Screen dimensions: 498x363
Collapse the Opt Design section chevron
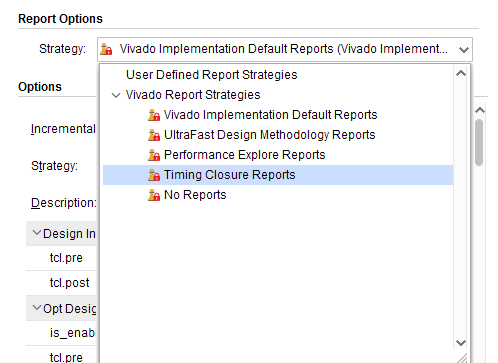coord(37,308)
